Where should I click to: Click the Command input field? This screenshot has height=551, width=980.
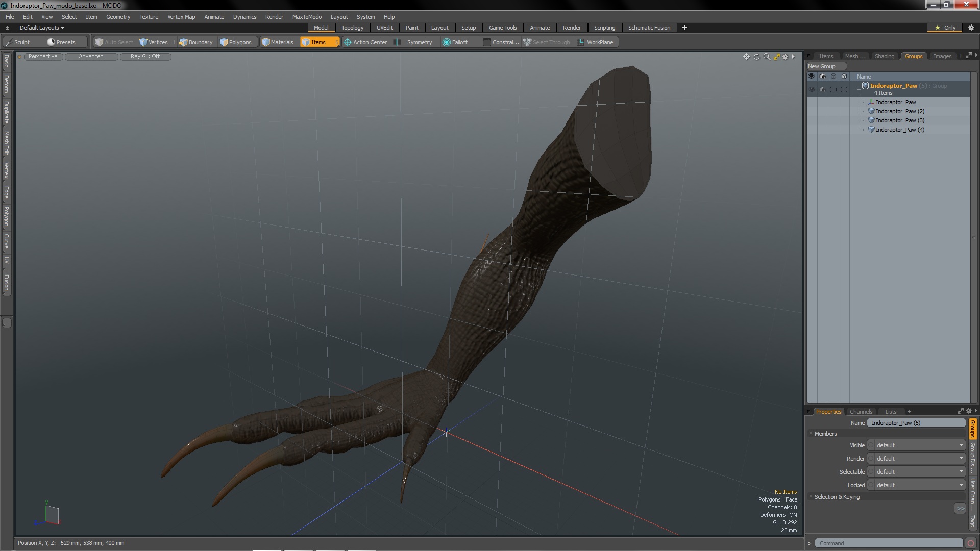point(888,543)
